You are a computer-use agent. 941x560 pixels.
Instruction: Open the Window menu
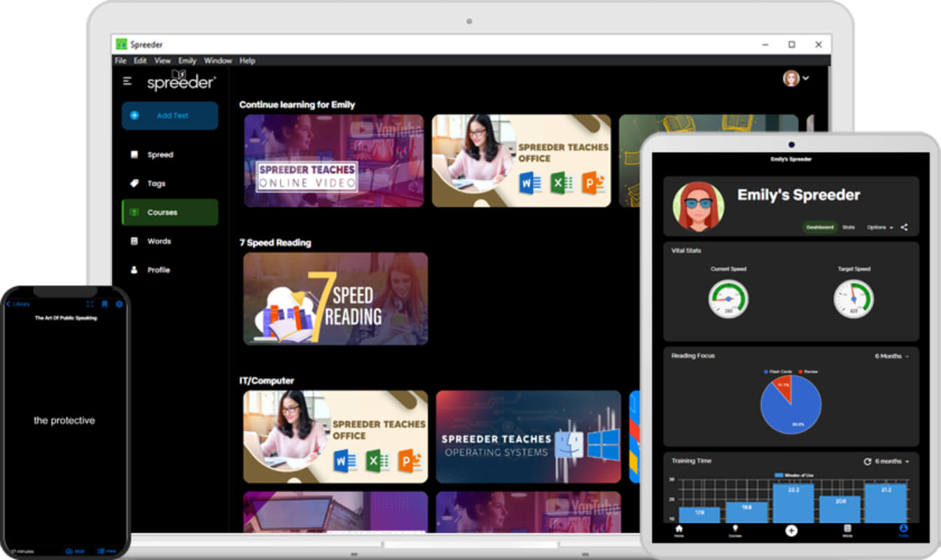click(x=218, y=61)
